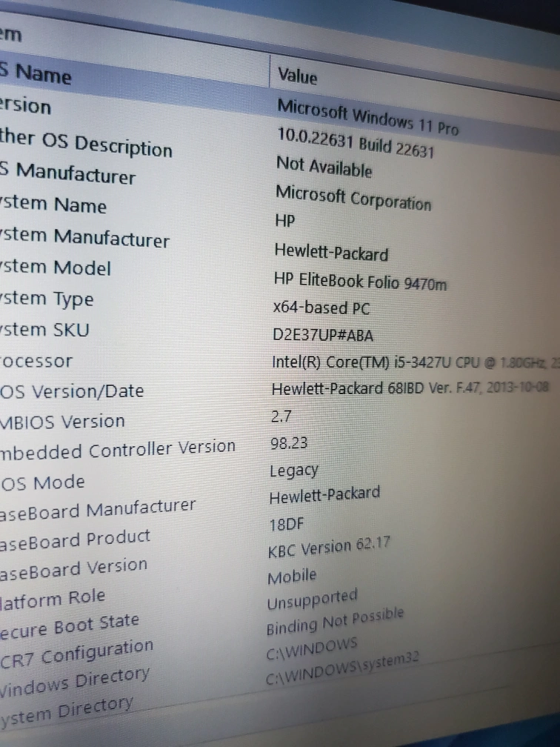Image resolution: width=560 pixels, height=747 pixels.
Task: Click the 'BIOS Version/Date' item label
Action: (72, 391)
